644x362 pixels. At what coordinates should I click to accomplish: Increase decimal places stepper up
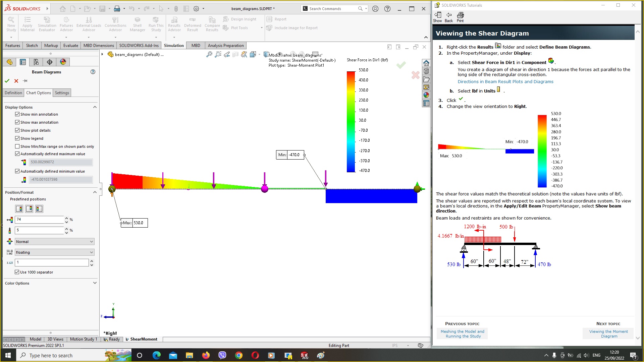[92, 260]
